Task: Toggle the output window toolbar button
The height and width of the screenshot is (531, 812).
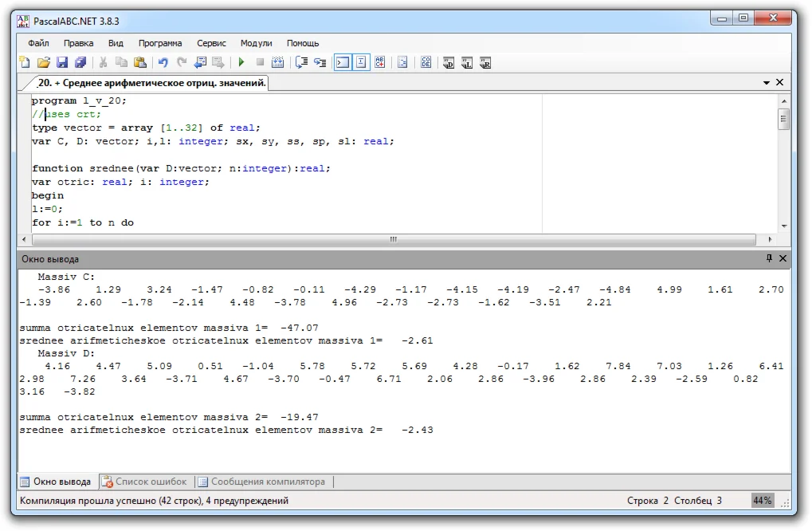Action: [342, 62]
